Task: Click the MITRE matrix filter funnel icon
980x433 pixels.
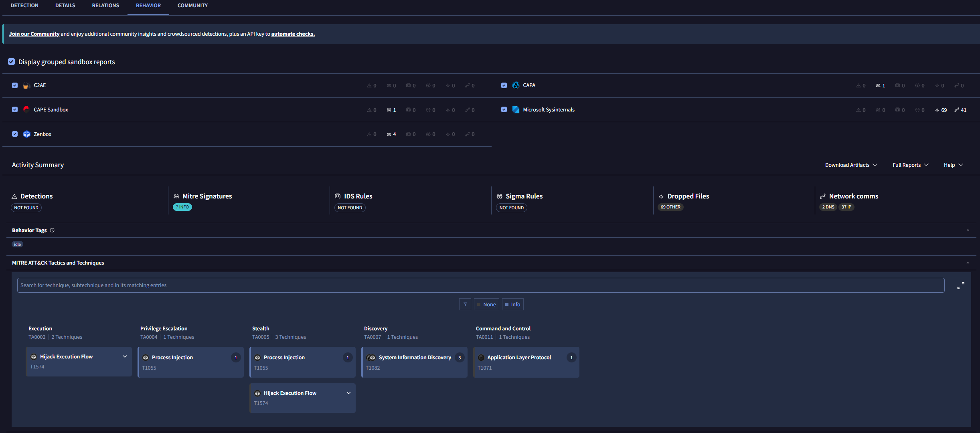Action: tap(465, 304)
